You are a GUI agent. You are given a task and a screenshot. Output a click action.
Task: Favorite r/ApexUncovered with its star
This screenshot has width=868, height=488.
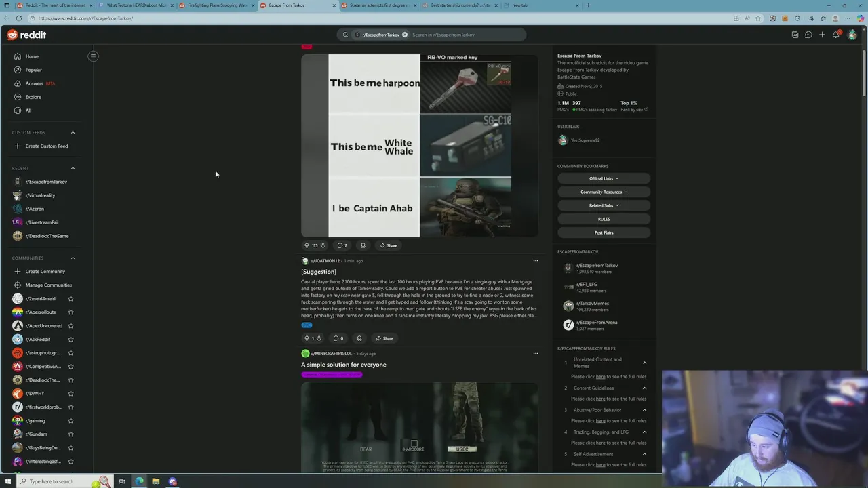point(71,325)
